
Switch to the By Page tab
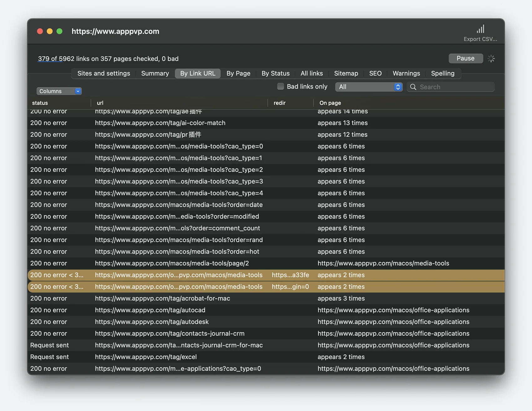(238, 73)
